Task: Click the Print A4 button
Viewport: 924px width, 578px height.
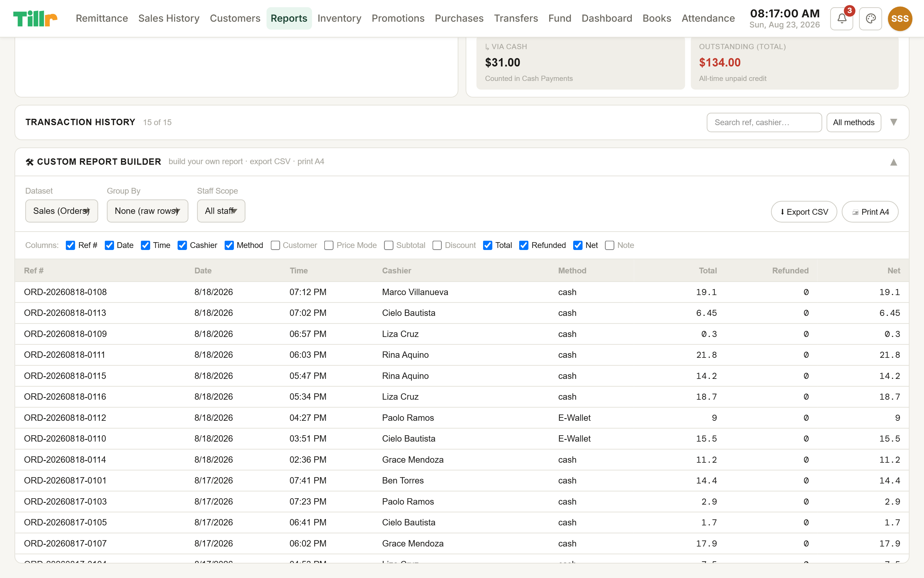Action: (870, 212)
